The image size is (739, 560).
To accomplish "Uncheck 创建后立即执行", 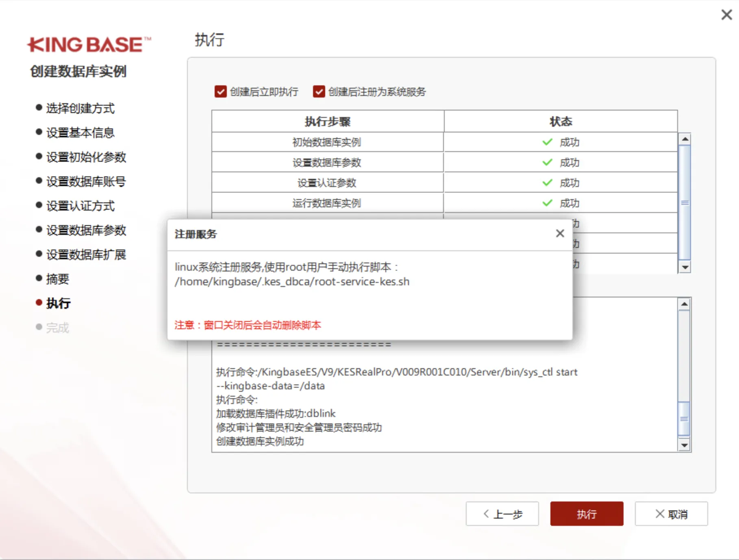I will pyautogui.click(x=220, y=92).
